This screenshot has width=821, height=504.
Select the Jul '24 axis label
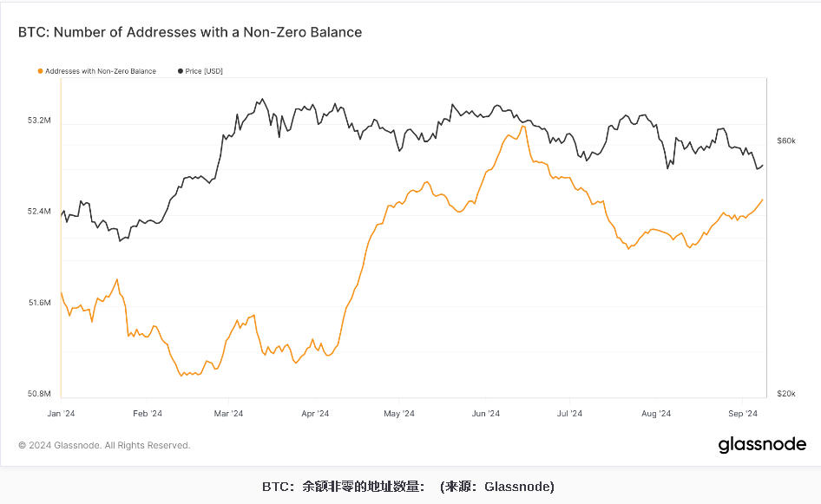pos(569,414)
